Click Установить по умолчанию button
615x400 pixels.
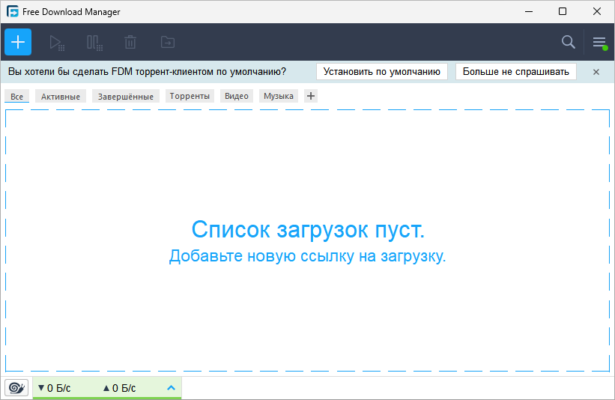pos(382,72)
